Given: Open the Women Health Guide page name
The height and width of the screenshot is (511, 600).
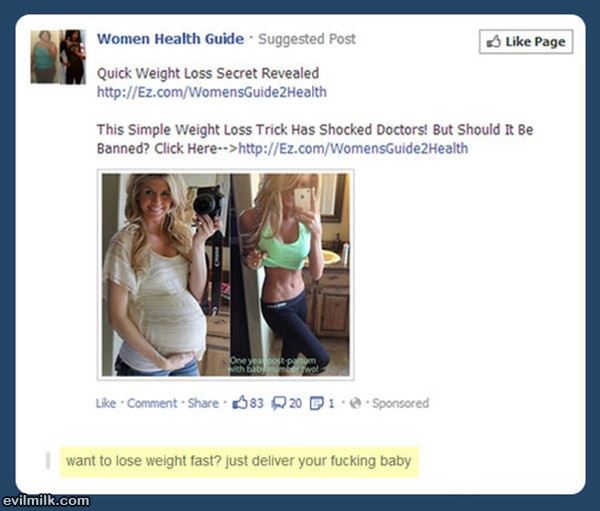Looking at the screenshot, I should pos(170,39).
